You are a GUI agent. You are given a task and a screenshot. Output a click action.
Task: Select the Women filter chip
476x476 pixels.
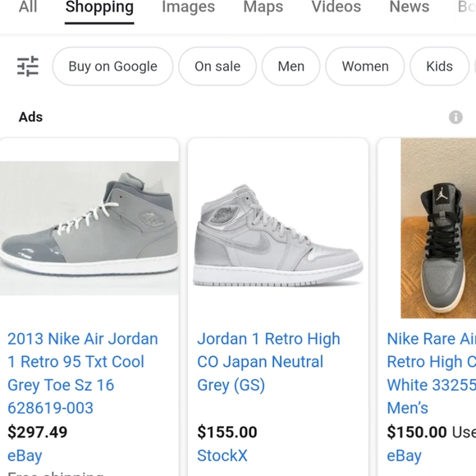point(365,66)
